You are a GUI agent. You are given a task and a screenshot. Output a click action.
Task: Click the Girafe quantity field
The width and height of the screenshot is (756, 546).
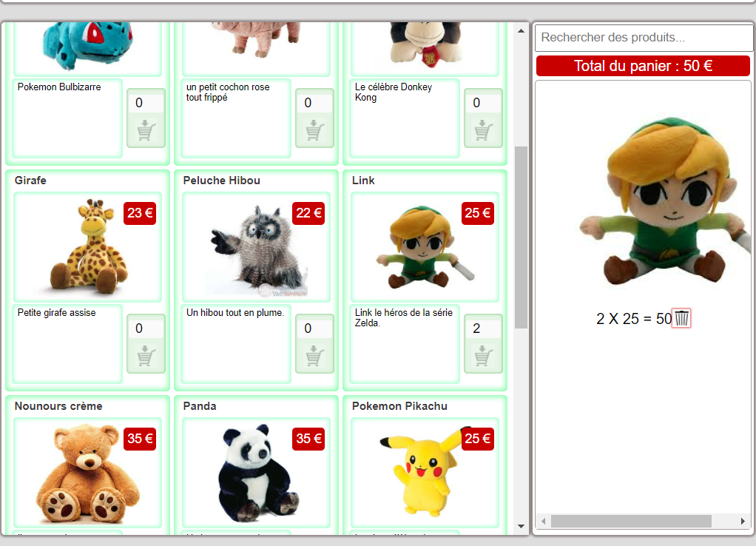(x=146, y=328)
